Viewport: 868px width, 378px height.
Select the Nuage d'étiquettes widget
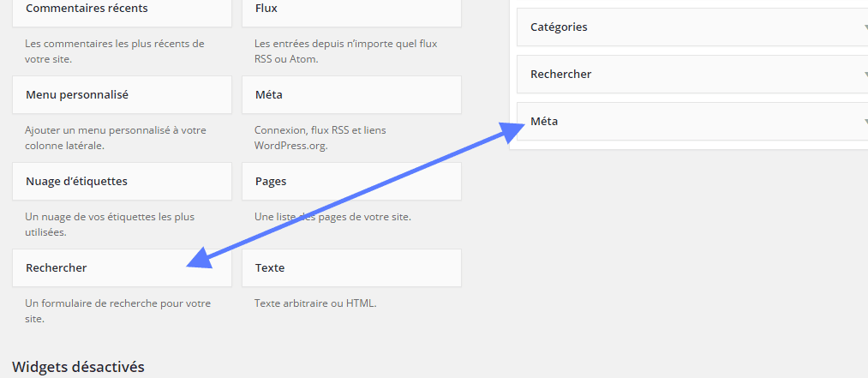pos(122,181)
